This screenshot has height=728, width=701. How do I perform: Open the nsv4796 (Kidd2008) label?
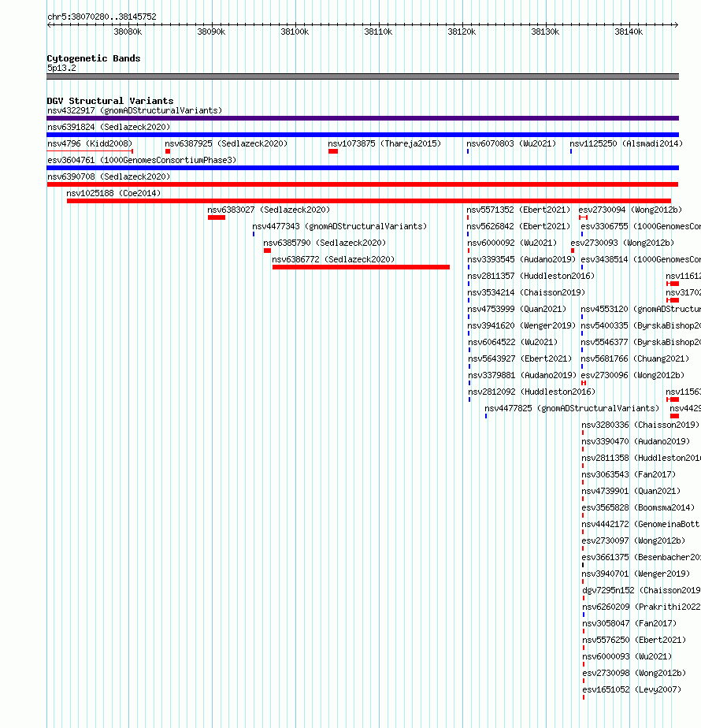pyautogui.click(x=90, y=143)
